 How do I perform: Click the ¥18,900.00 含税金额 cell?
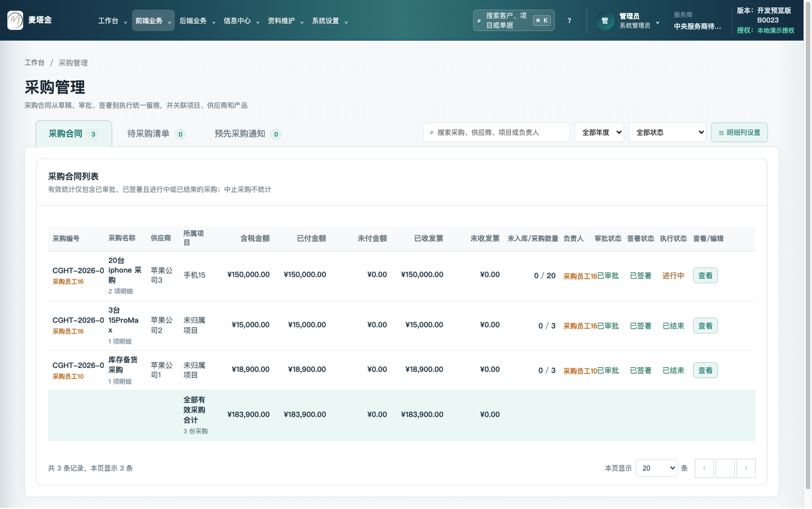(251, 370)
